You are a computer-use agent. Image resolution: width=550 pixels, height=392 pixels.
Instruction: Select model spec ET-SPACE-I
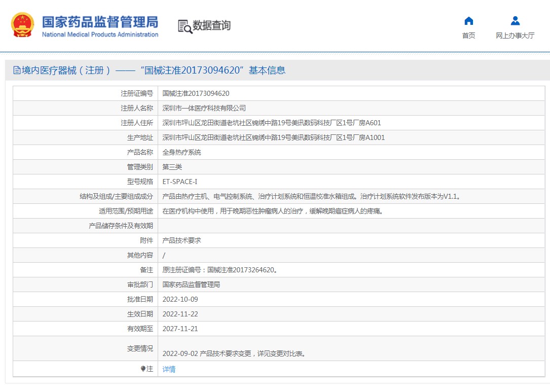179,182
